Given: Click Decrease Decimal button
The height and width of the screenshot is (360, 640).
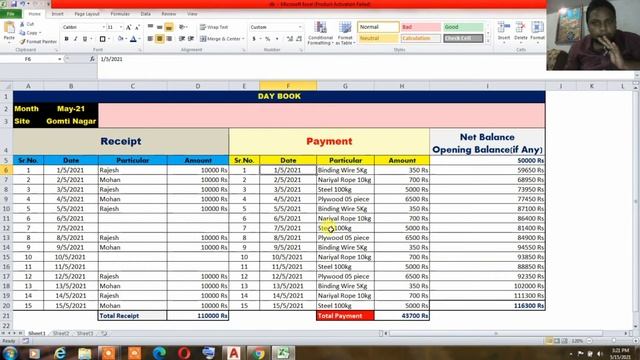Looking at the screenshot, I should point(299,39).
